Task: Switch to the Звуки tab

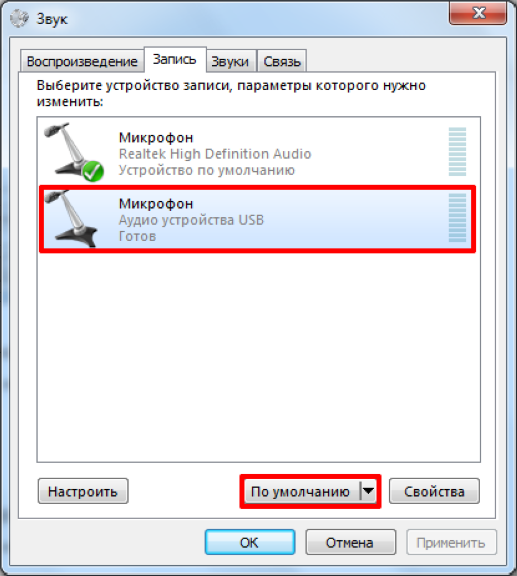Action: click(230, 61)
